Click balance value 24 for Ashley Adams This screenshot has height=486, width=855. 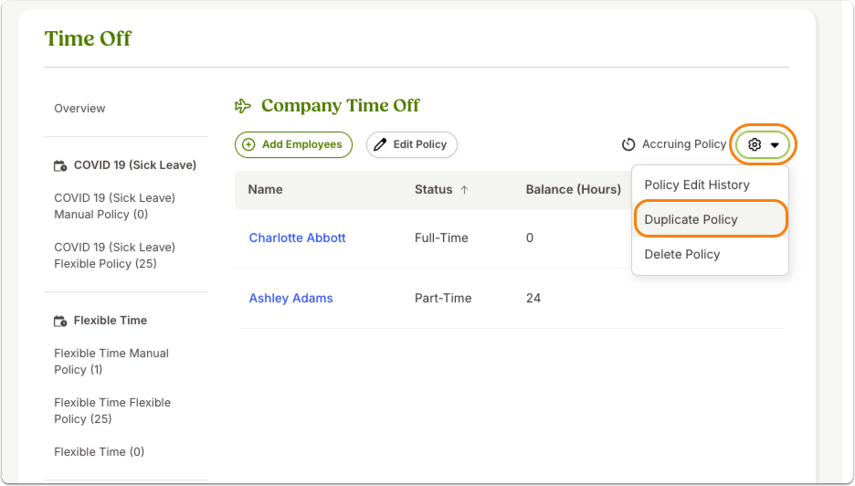coord(533,298)
